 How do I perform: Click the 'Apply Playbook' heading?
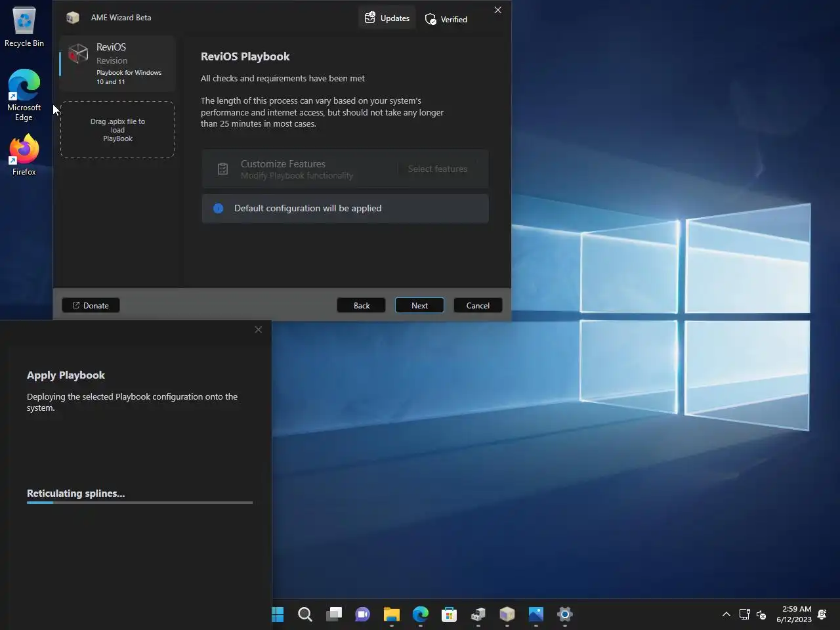click(66, 375)
